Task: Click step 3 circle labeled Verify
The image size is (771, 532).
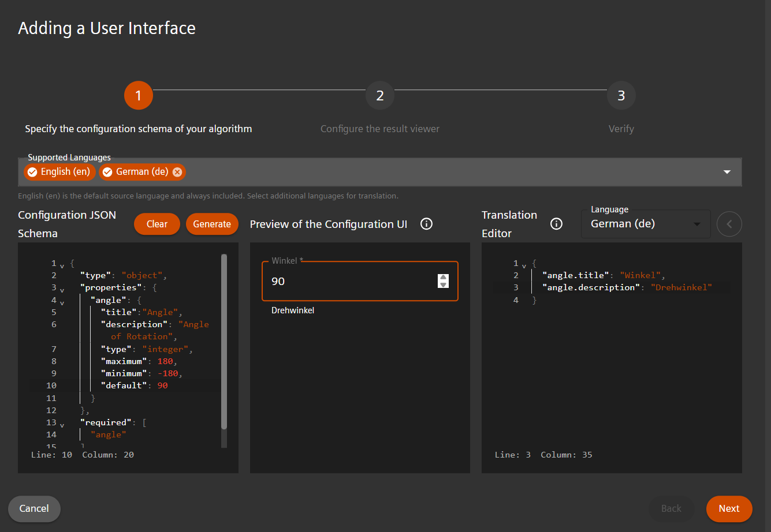Action: 621,95
